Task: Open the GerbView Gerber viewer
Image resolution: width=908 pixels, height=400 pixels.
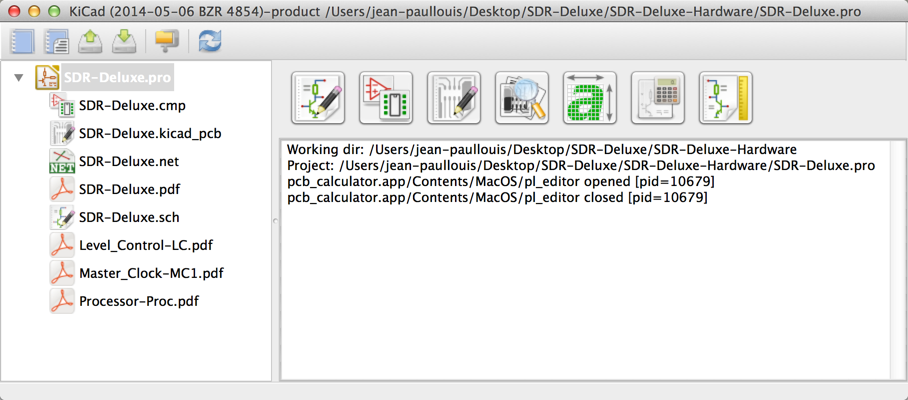Action: (x=522, y=98)
